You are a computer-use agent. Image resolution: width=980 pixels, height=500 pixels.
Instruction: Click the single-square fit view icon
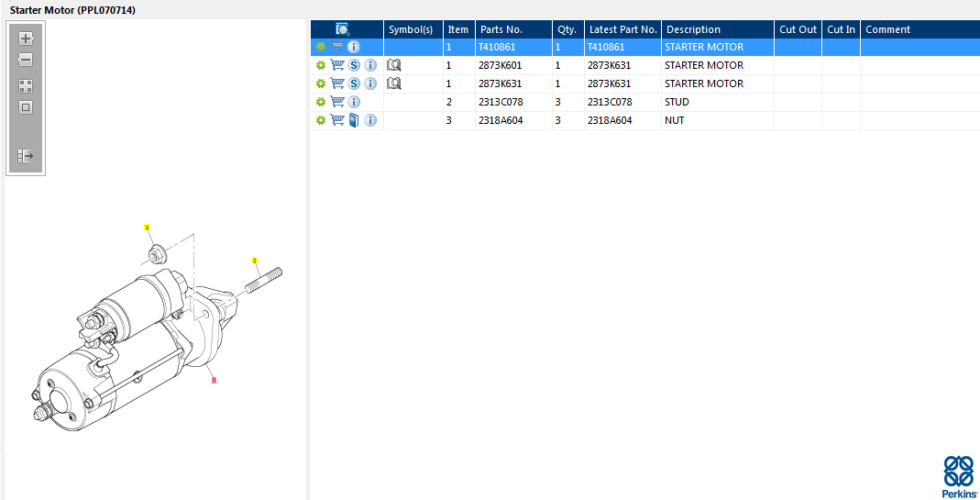pos(26,107)
